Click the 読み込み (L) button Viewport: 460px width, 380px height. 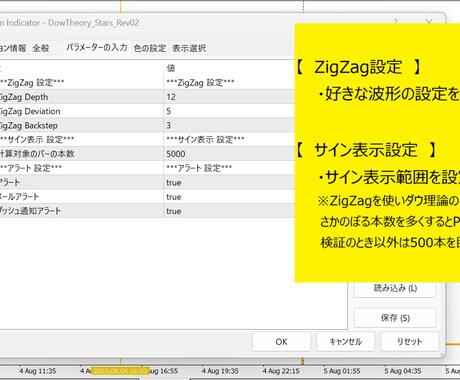point(395,288)
